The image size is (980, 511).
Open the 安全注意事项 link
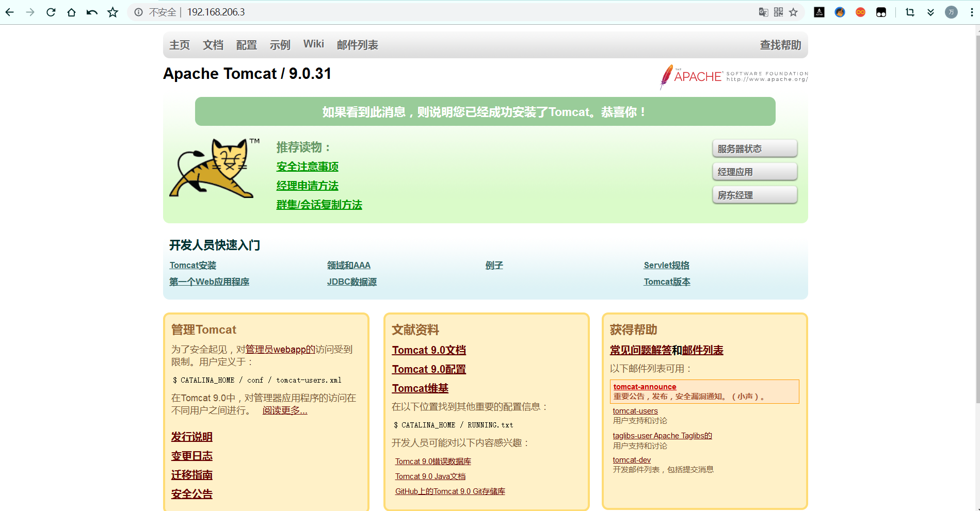tap(308, 167)
